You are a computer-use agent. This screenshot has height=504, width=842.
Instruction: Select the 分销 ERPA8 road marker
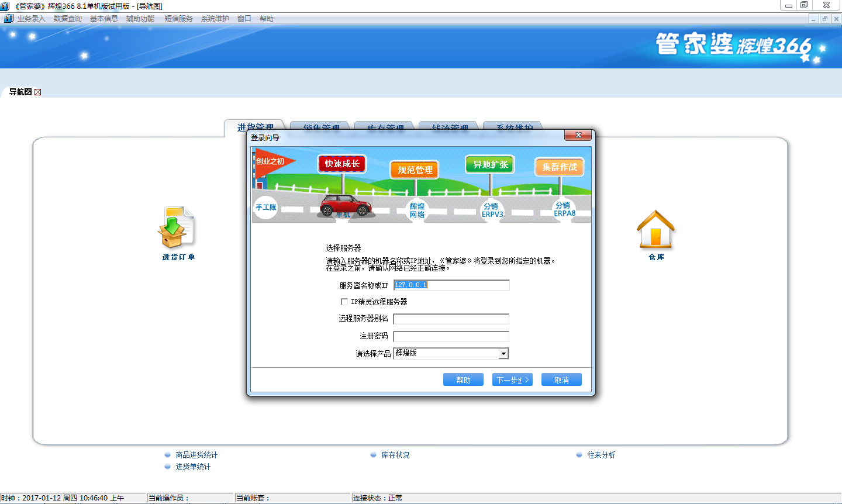(x=564, y=209)
